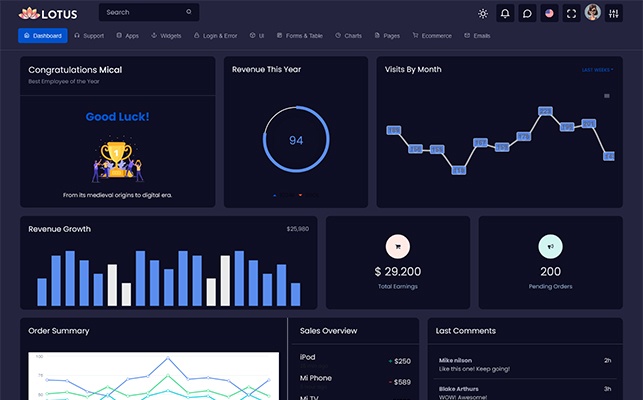Open the Last Weeks dropdown
The height and width of the screenshot is (400, 643).
[598, 70]
